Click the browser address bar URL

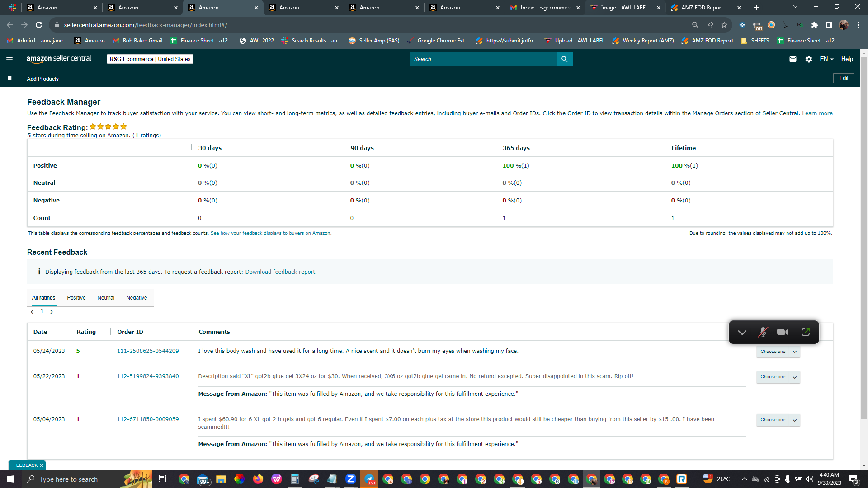click(x=146, y=25)
